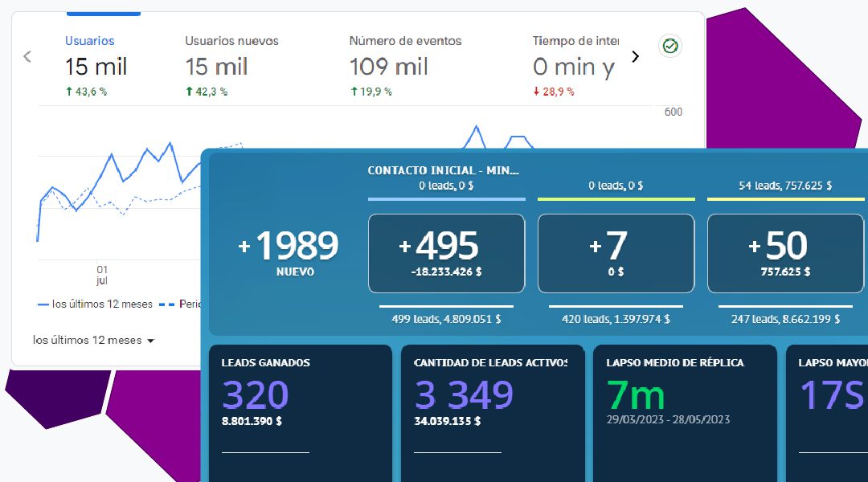Open the 'los últimos 12 meses' dropdown
This screenshot has height=482, width=868.
pos(93,340)
